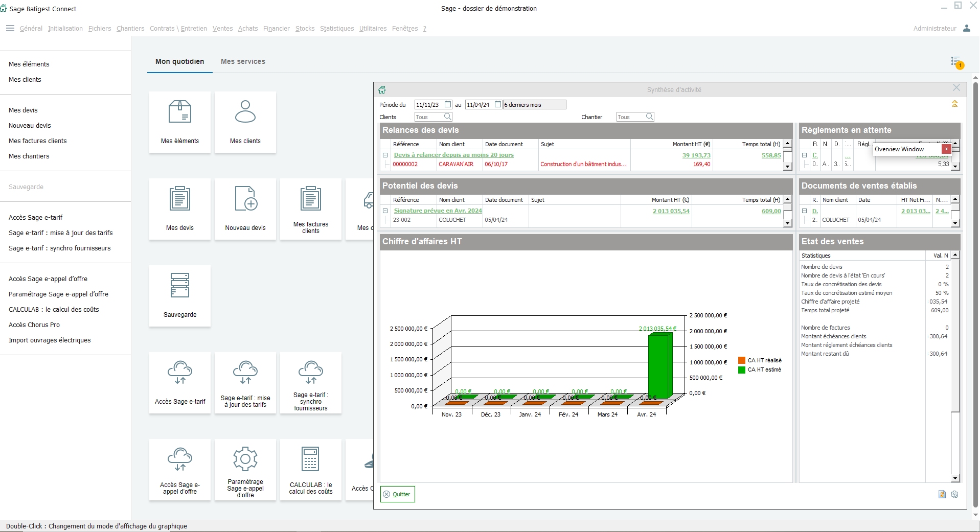Click the home icon in Synthèse d'activité
This screenshot has width=980, height=532.
pyautogui.click(x=382, y=90)
